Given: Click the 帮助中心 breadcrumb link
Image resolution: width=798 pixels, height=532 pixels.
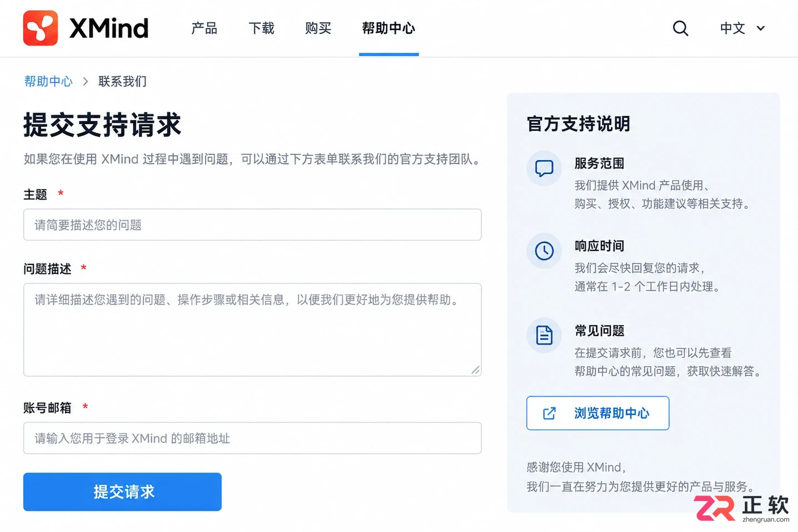Looking at the screenshot, I should pos(48,81).
